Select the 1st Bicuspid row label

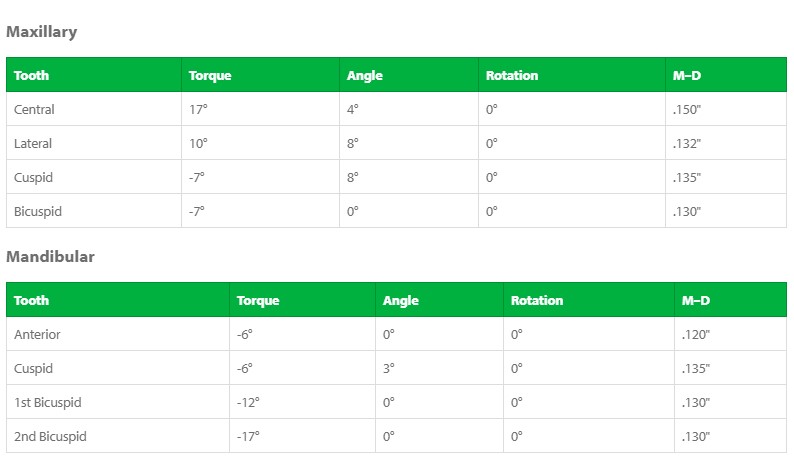[47, 403]
